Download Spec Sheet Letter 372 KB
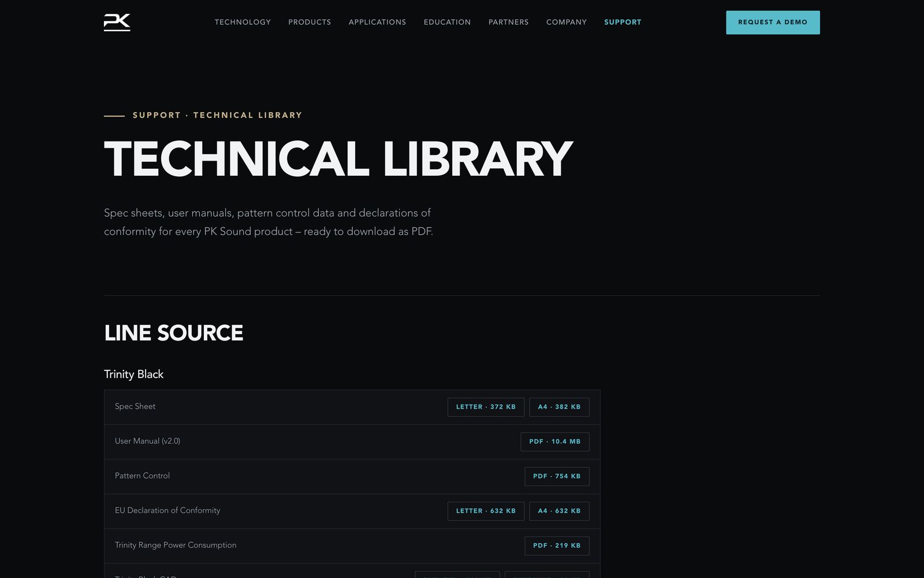Image resolution: width=924 pixels, height=578 pixels. pos(486,407)
